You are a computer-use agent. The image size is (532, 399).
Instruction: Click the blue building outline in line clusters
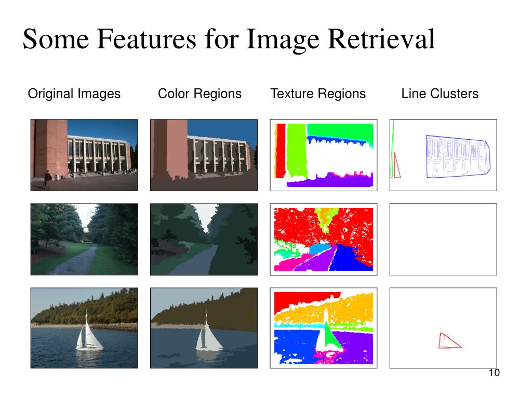point(458,156)
